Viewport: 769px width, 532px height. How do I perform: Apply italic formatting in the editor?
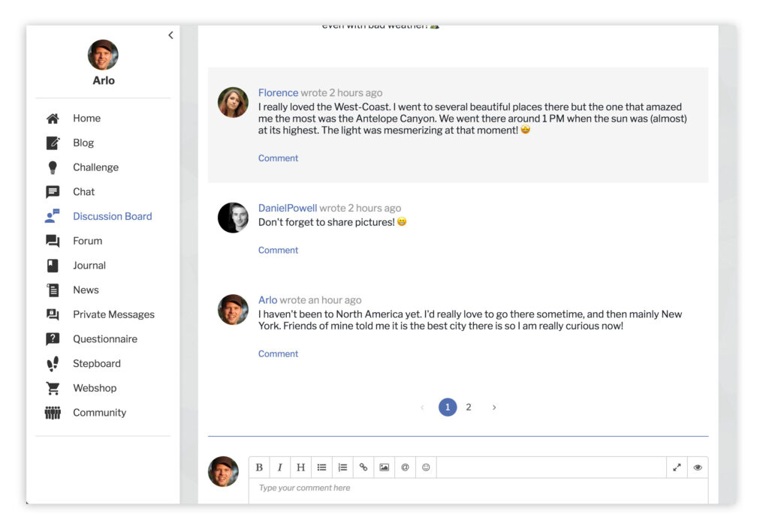[x=280, y=467]
